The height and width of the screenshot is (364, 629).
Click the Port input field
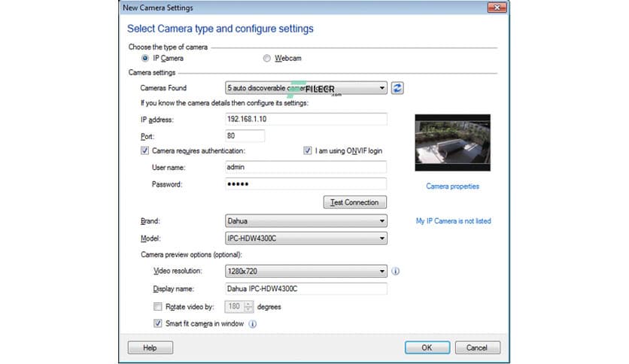coord(245,136)
